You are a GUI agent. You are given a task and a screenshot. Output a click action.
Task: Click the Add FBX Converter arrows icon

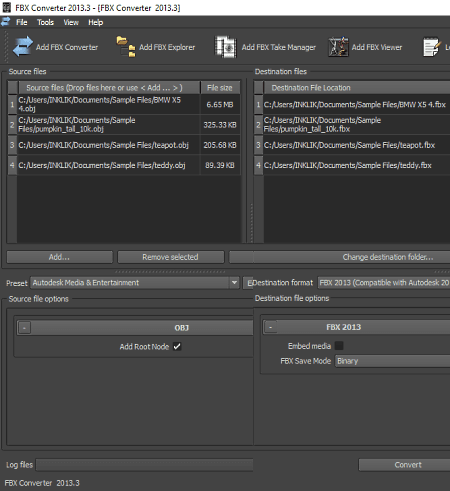[x=23, y=47]
